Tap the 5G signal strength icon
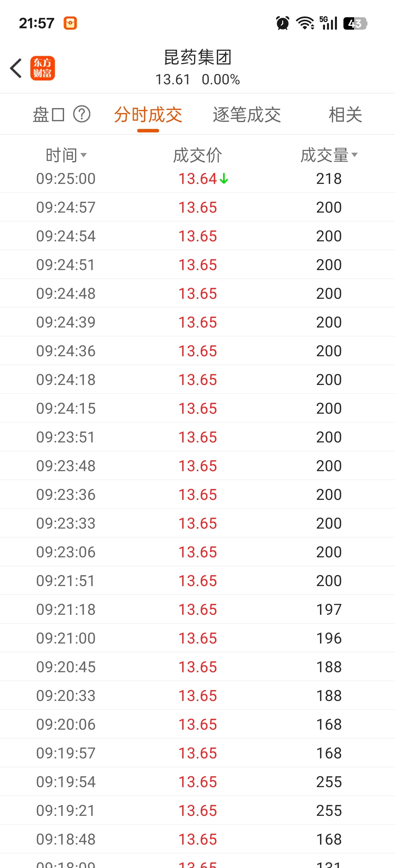395x868 pixels. click(x=328, y=23)
